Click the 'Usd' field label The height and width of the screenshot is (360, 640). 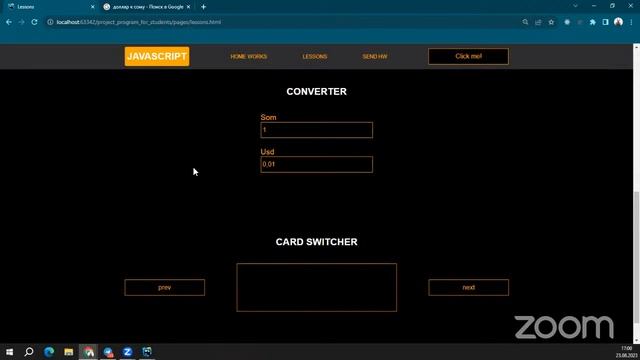tap(267, 151)
